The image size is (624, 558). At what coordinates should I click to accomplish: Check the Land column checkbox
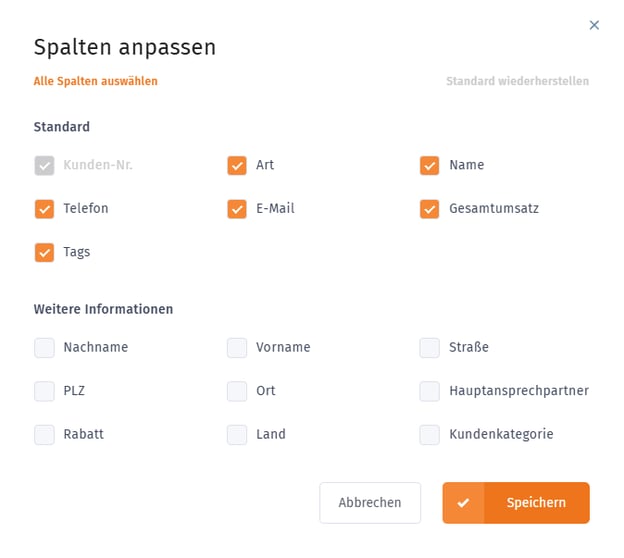237,435
